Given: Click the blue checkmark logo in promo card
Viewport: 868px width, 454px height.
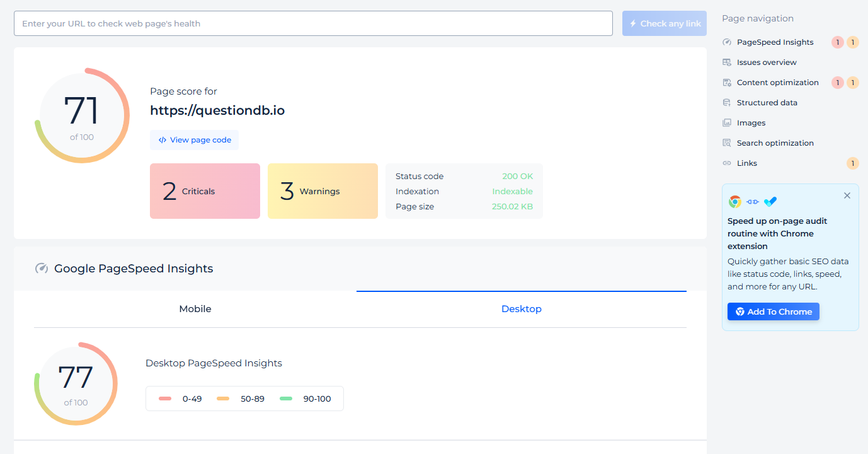Looking at the screenshot, I should (x=770, y=202).
